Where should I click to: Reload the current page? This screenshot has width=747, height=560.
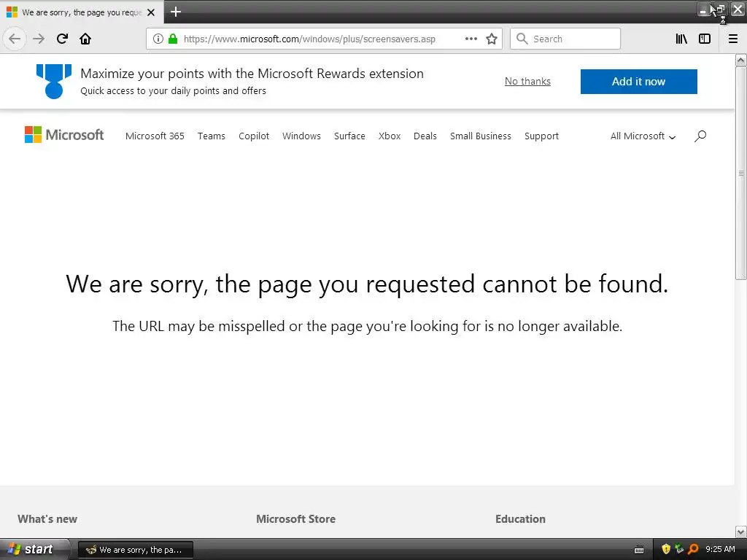(62, 39)
